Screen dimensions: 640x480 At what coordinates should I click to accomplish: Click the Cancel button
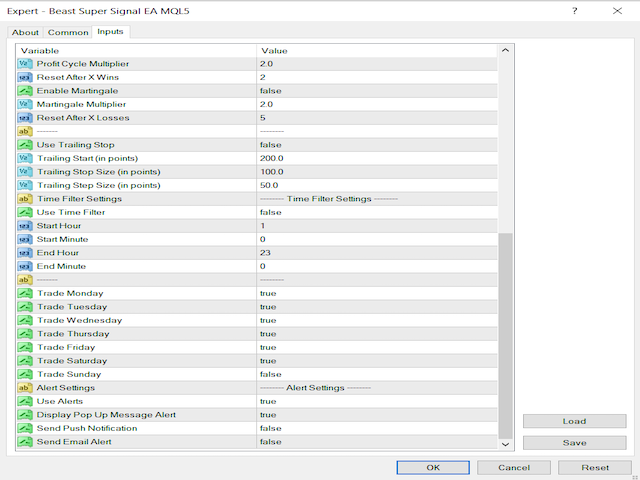tap(514, 467)
